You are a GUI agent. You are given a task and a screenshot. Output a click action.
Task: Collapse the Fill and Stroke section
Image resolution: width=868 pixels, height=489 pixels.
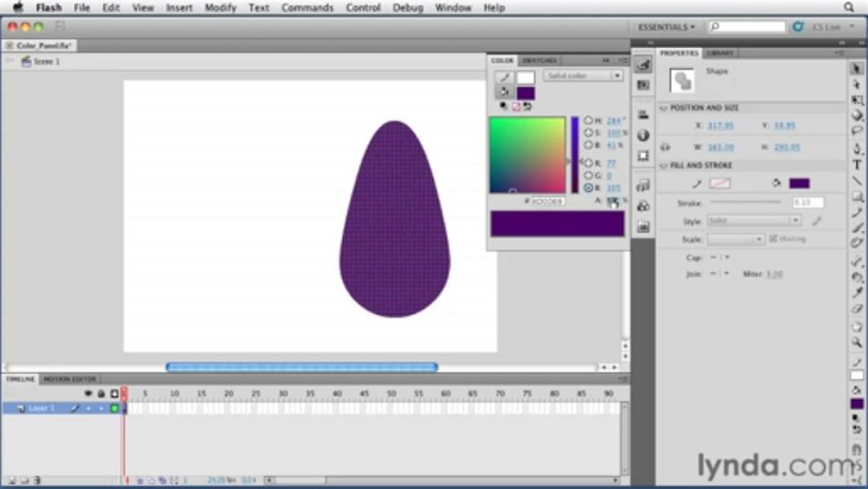coord(664,165)
